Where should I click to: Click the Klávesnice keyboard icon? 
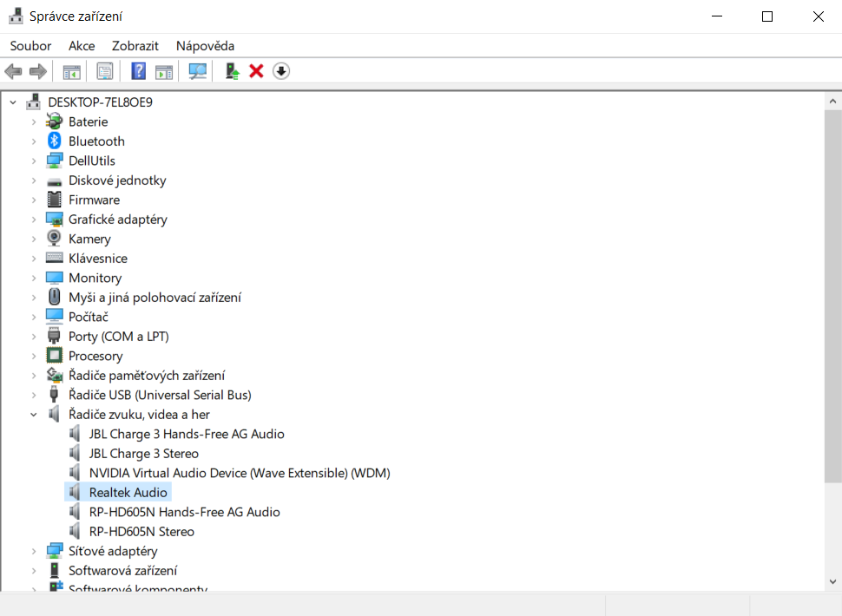(x=54, y=258)
